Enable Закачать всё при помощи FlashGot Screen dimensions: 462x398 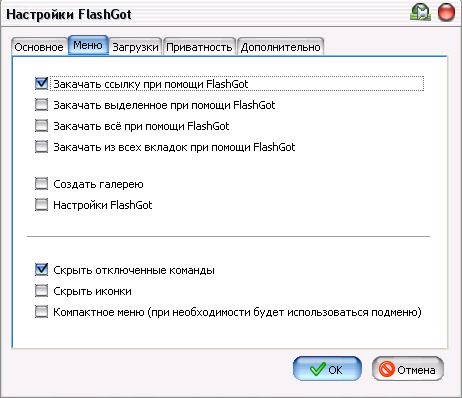[x=41, y=126]
